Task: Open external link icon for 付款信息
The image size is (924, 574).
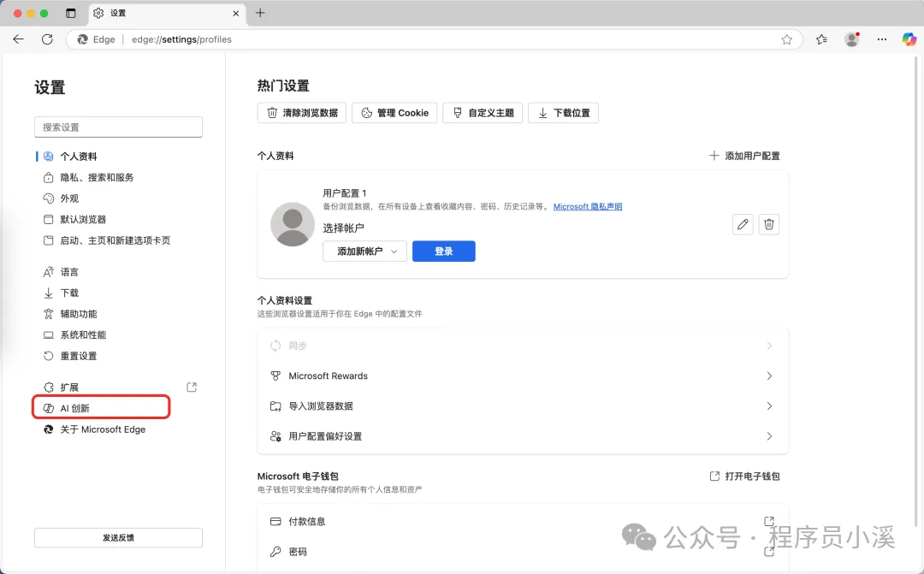Action: tap(769, 521)
